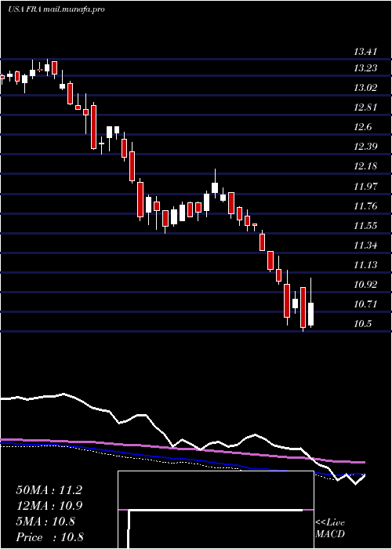Screen dimensions: 392x549
Task: Click the 10.5 price axis label
Action: [362, 323]
